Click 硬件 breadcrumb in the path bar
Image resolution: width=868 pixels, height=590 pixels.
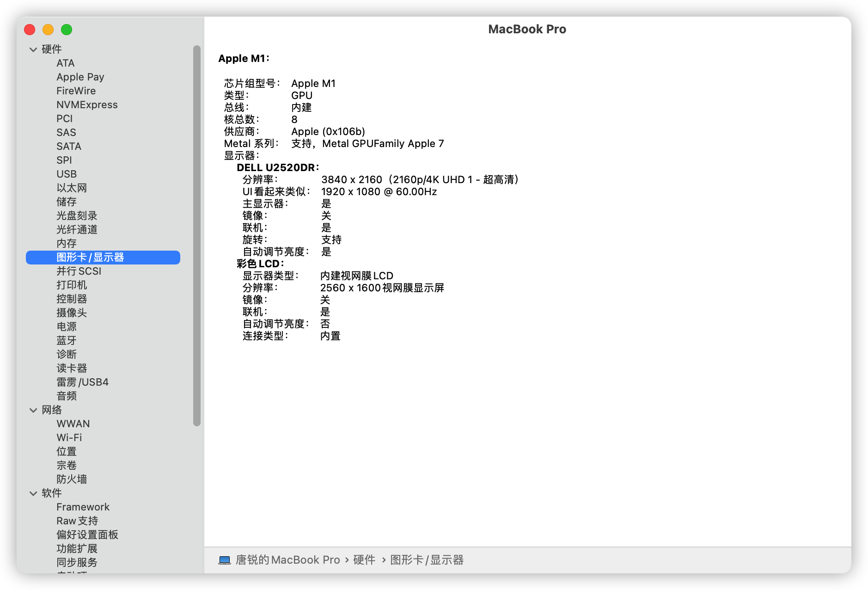coord(364,560)
